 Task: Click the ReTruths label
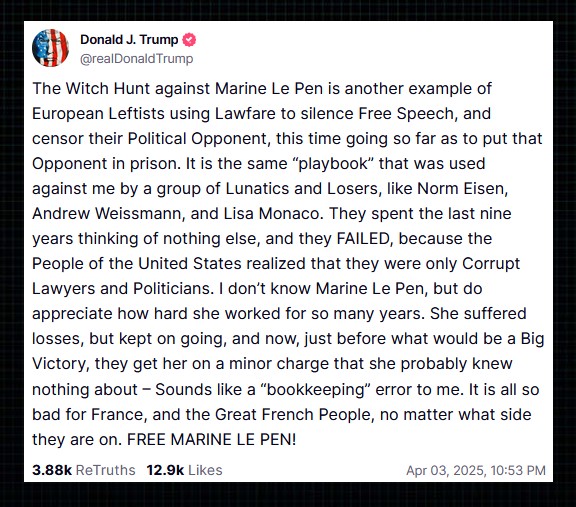point(105,470)
